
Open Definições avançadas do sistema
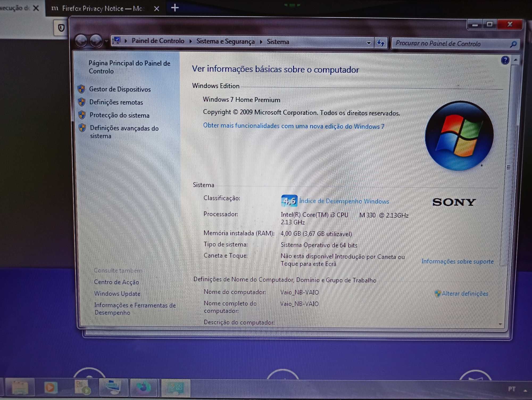tap(124, 132)
